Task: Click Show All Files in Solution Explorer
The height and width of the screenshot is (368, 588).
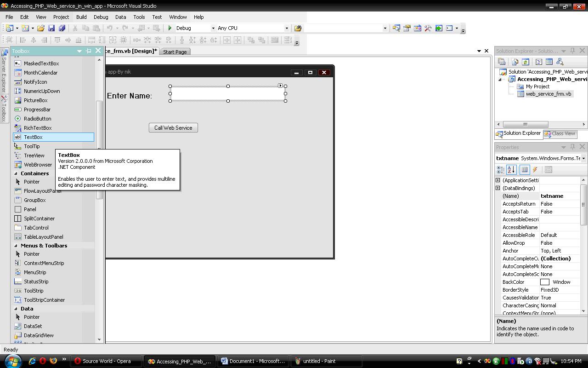Action: tap(514, 62)
